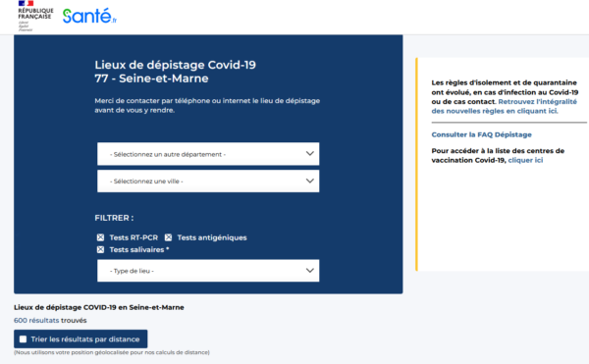This screenshot has height=364, width=589.
Task: Follow 'Retrouvez l'intégralité des nouvelles règles' link
Action: 504,106
